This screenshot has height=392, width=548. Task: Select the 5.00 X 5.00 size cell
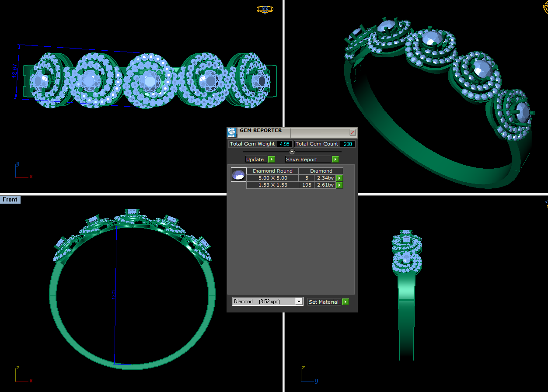[273, 178]
